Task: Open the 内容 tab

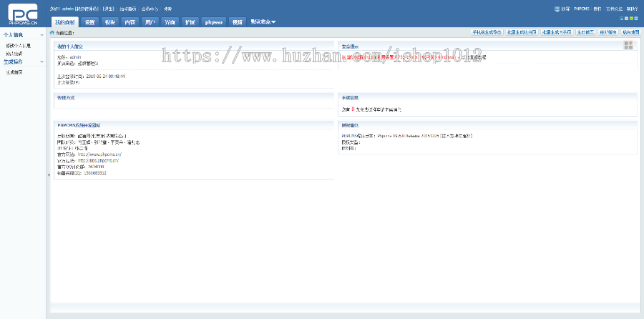Action: click(x=130, y=22)
